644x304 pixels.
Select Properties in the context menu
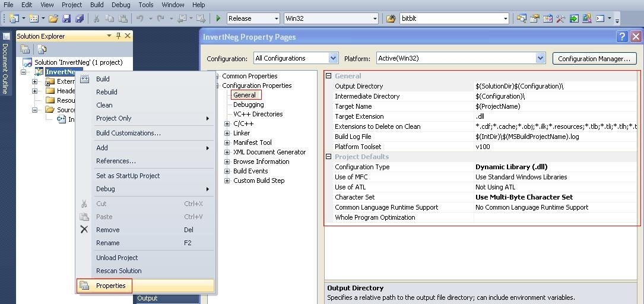coord(145,286)
